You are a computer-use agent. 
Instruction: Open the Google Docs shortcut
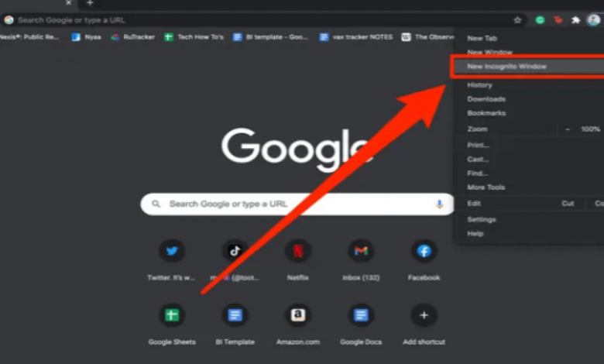point(360,315)
